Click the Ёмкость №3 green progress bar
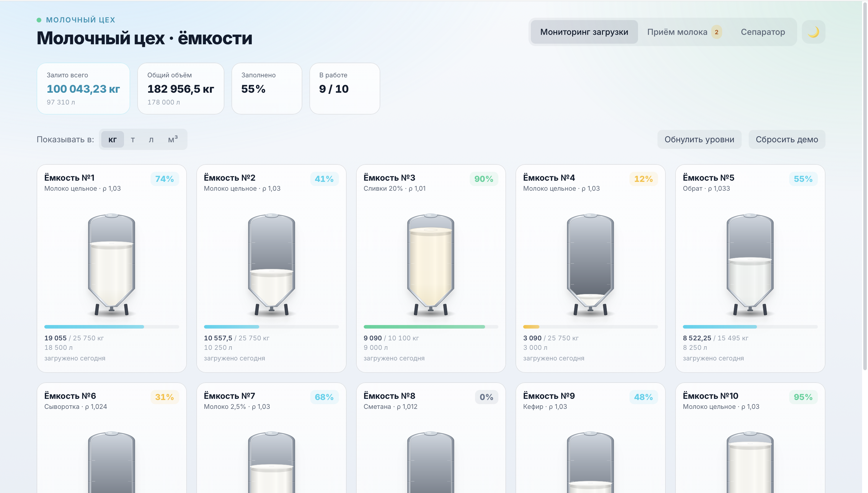 point(431,327)
